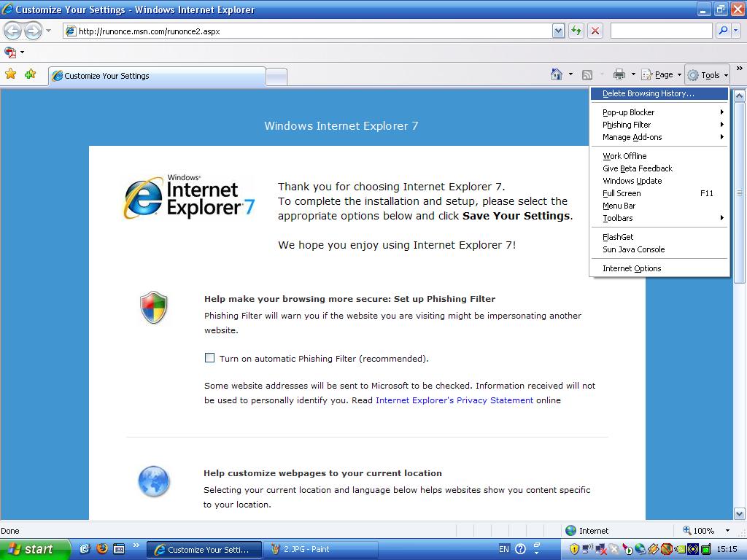The image size is (747, 560).
Task: Go back with the Back arrow button
Action: pos(13,31)
